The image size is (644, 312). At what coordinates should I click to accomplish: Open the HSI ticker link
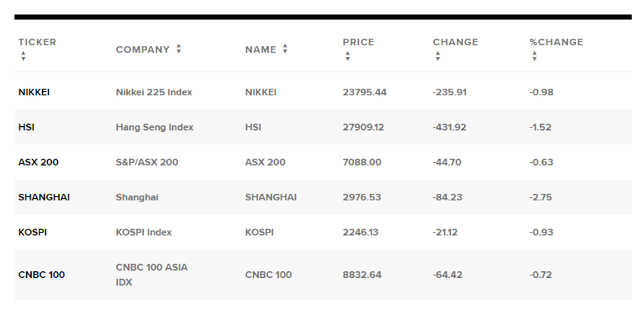[x=26, y=127]
